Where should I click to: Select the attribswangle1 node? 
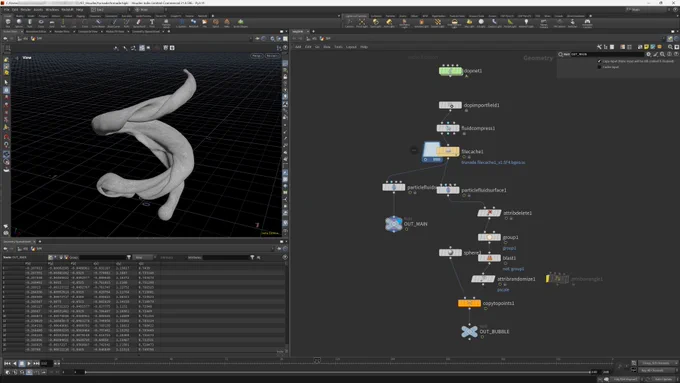[x=557, y=279]
